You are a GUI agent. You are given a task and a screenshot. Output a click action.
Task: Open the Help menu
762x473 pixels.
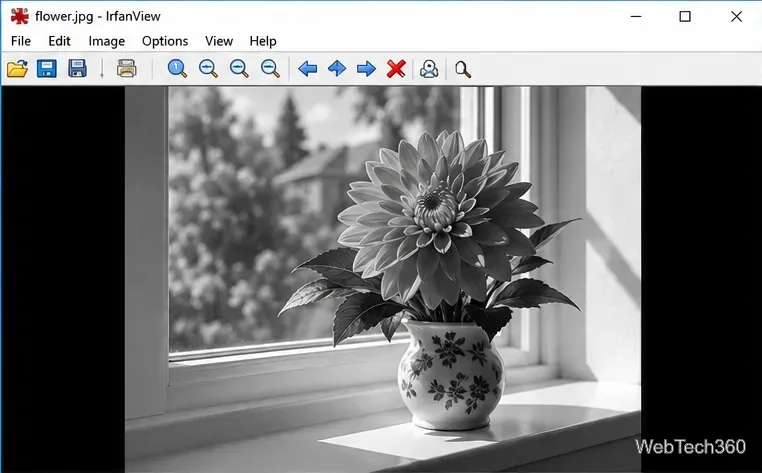[263, 41]
